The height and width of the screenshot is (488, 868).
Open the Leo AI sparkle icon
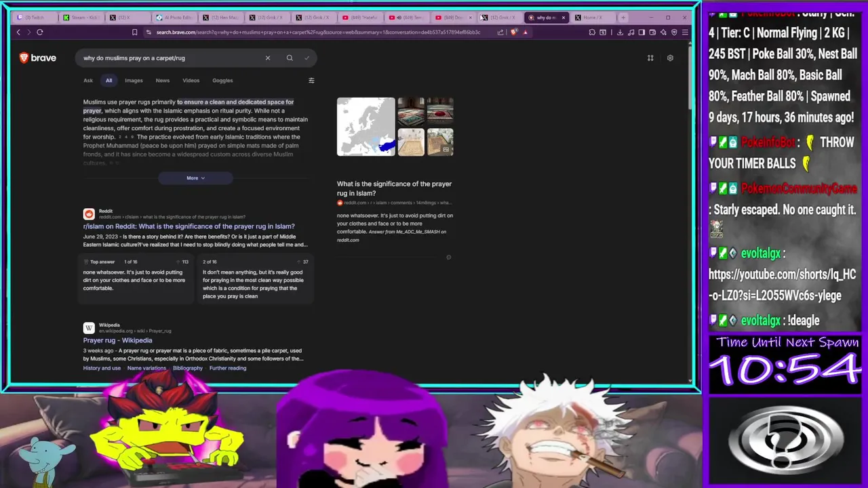[663, 32]
